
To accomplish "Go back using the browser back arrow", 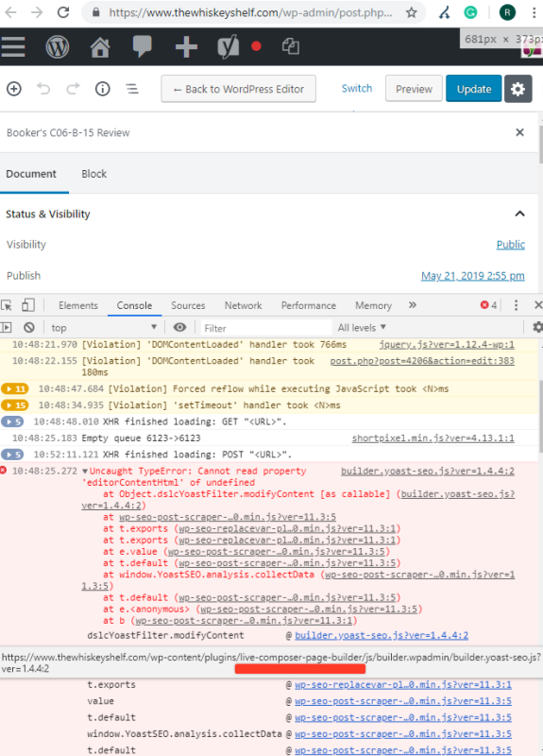I will (x=10, y=11).
